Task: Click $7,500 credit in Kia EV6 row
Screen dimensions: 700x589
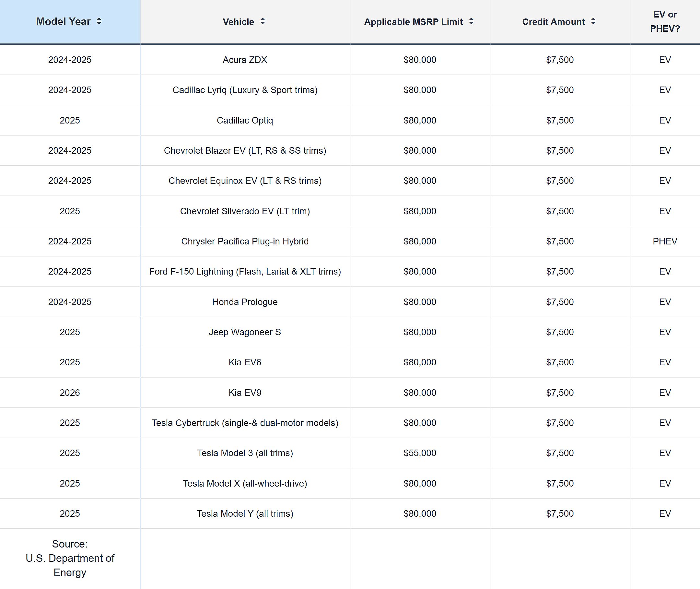Action: [x=560, y=362]
